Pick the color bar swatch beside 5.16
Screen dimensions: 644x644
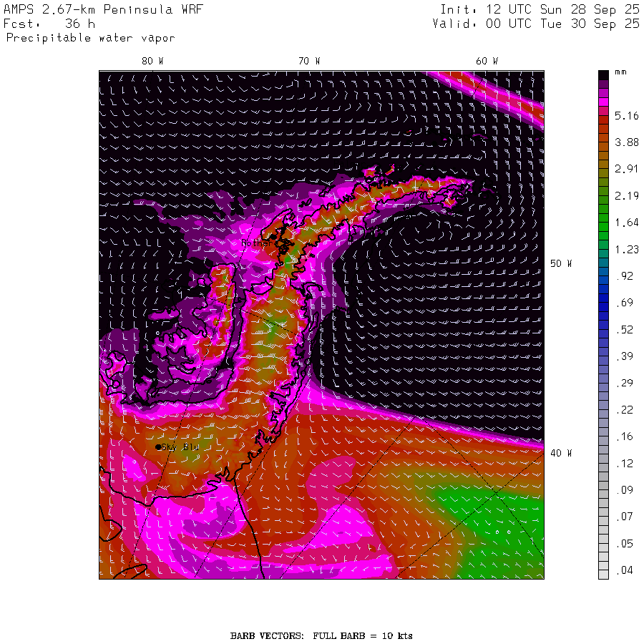coord(603,115)
